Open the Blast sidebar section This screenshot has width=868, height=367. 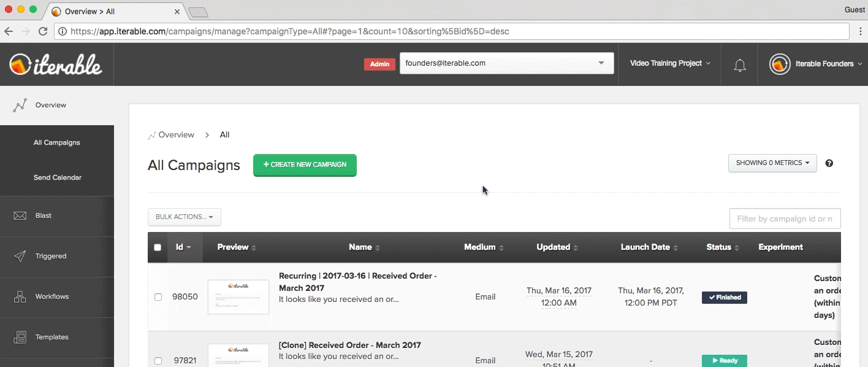[x=57, y=216]
